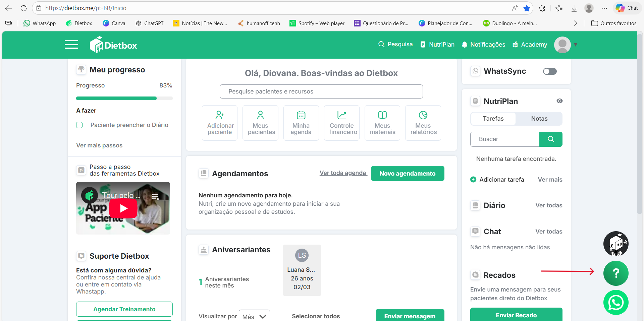Expand the bookmarks overflow chevron
Image resolution: width=644 pixels, height=321 pixels.
pos(576,23)
